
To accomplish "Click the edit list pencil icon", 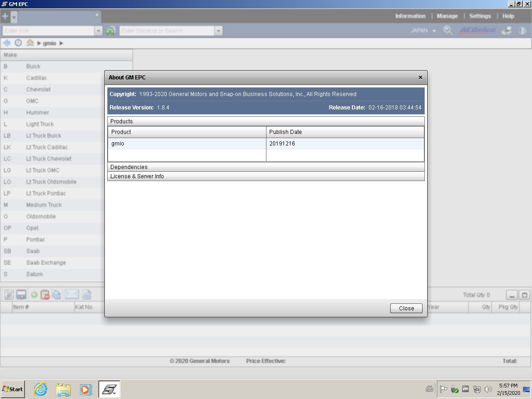I will pos(9,295).
